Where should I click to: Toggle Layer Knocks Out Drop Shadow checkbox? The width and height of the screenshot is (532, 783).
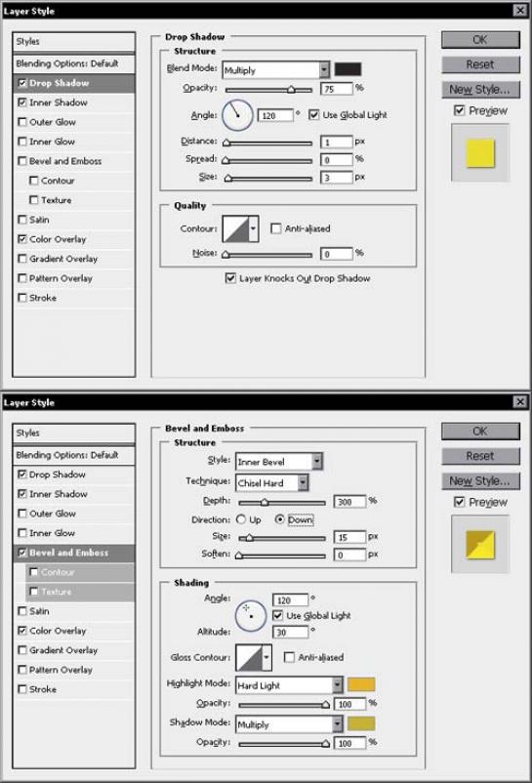click(x=230, y=278)
